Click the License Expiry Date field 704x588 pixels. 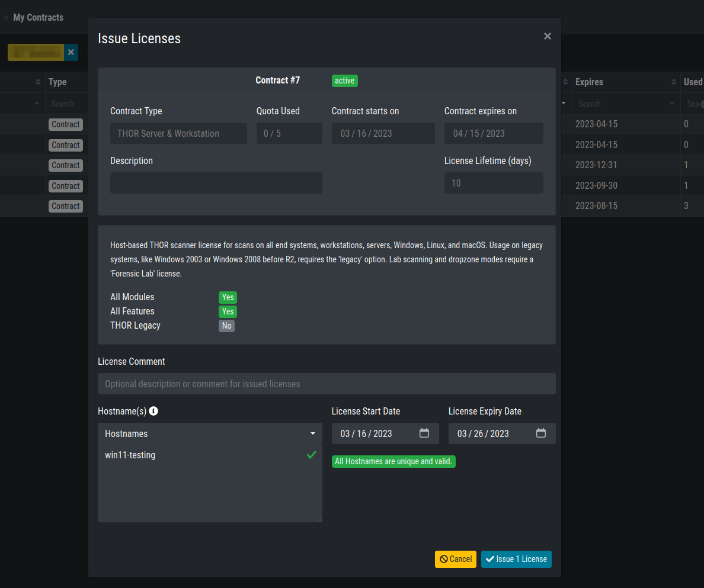pyautogui.click(x=501, y=433)
